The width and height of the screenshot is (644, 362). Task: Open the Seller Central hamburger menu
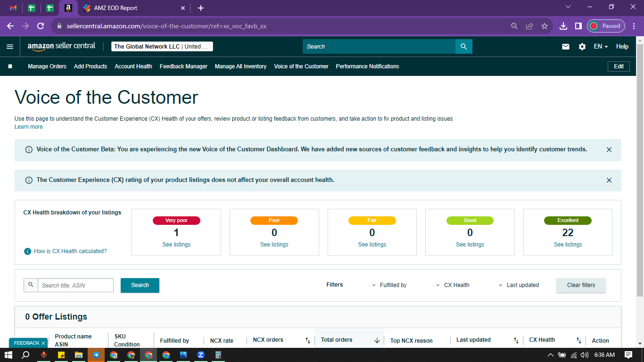tap(10, 47)
